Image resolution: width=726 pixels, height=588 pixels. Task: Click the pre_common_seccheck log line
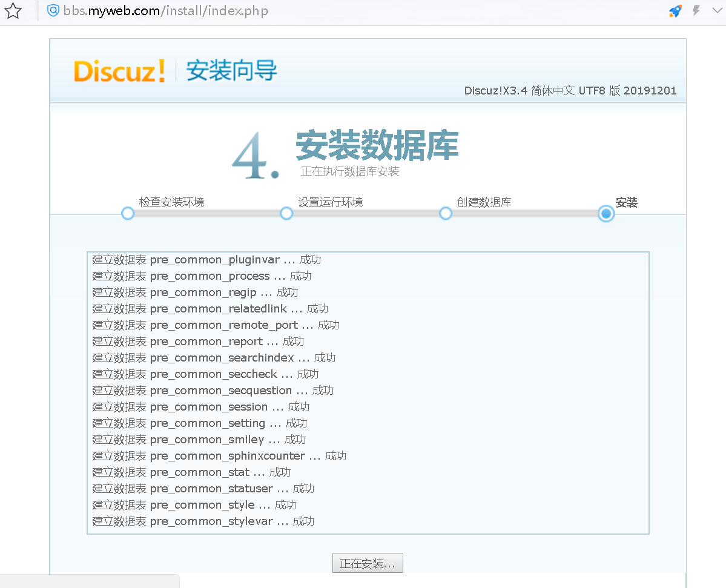point(206,374)
